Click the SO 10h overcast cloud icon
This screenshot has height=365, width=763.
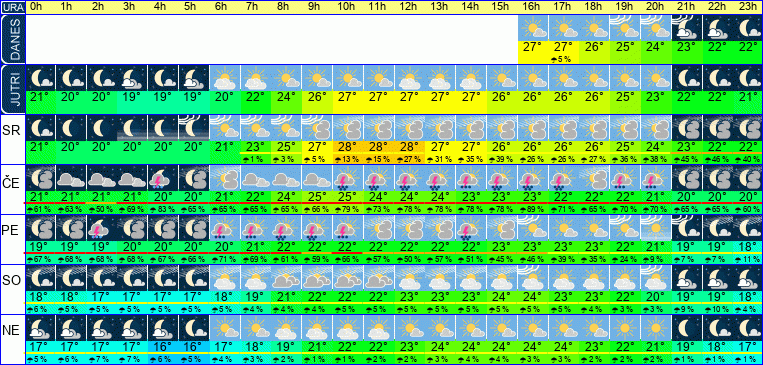(348, 278)
